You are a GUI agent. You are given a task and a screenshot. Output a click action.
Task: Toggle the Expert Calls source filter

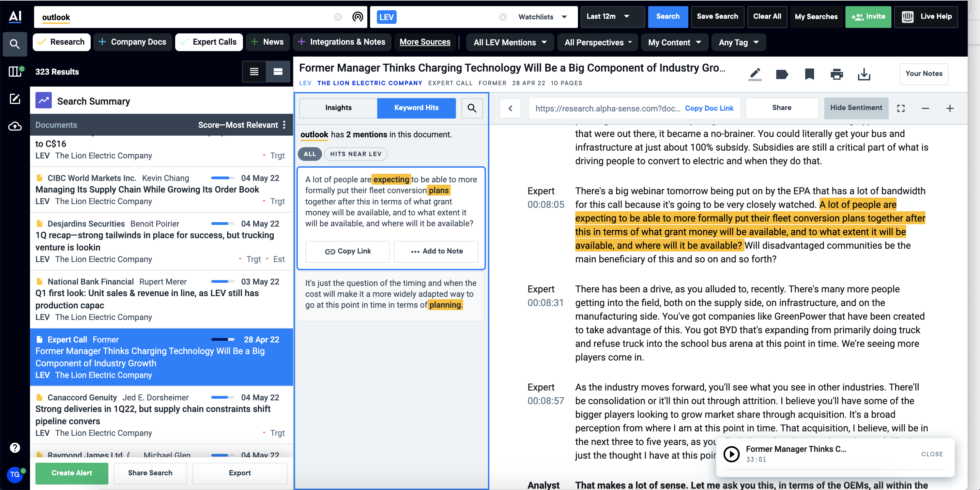tap(209, 42)
